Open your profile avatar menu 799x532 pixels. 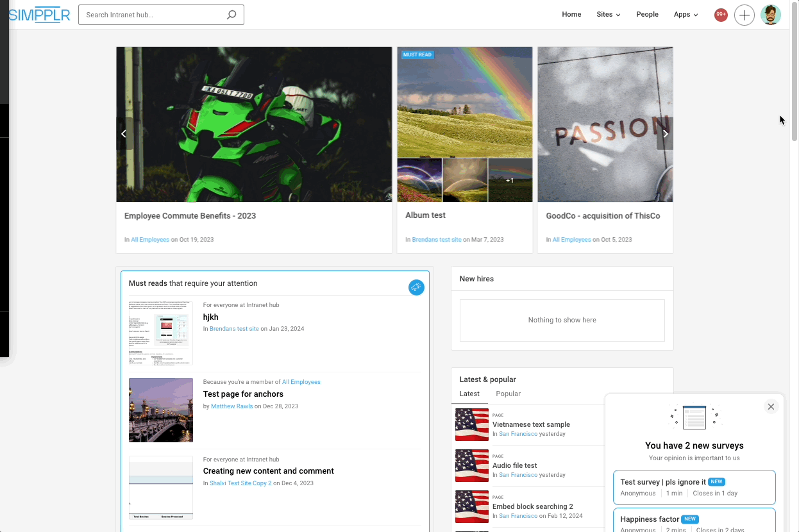[771, 14]
